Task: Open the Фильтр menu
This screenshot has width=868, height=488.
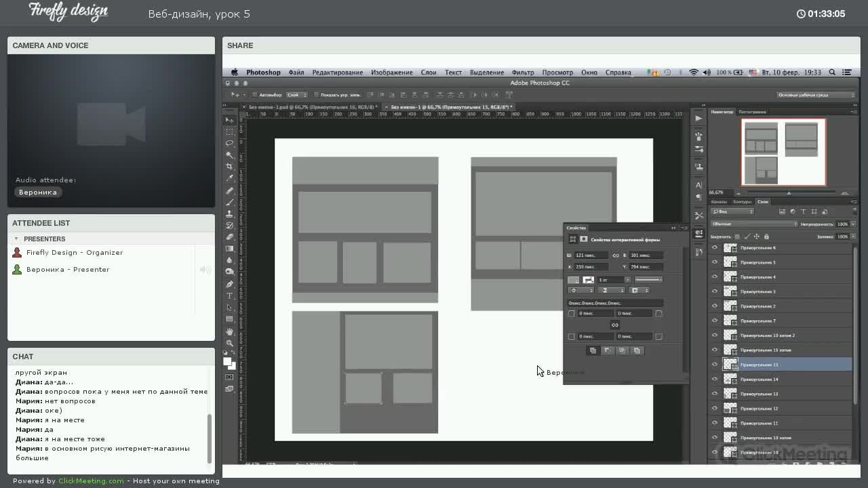Action: click(x=523, y=73)
